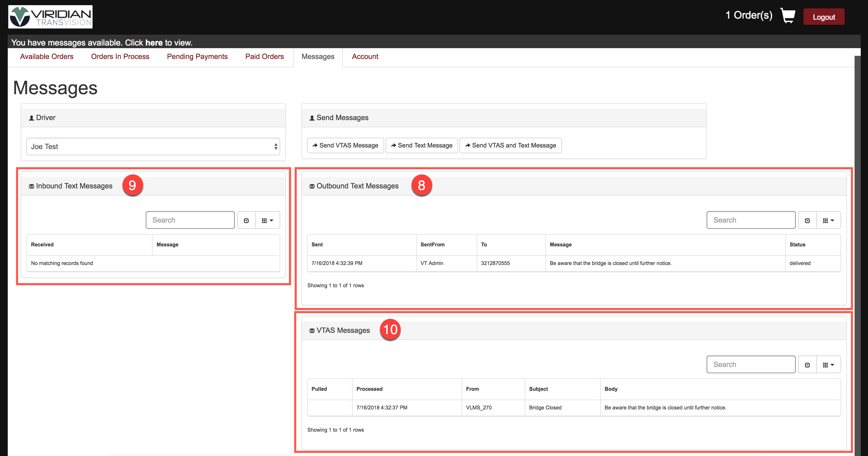
Task: Log out using the Logout button
Action: (x=824, y=17)
